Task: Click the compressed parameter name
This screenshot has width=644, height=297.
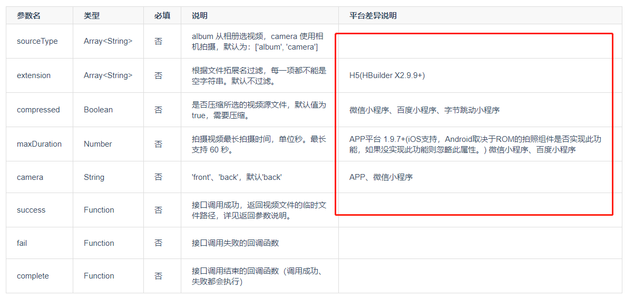Action: 38,110
